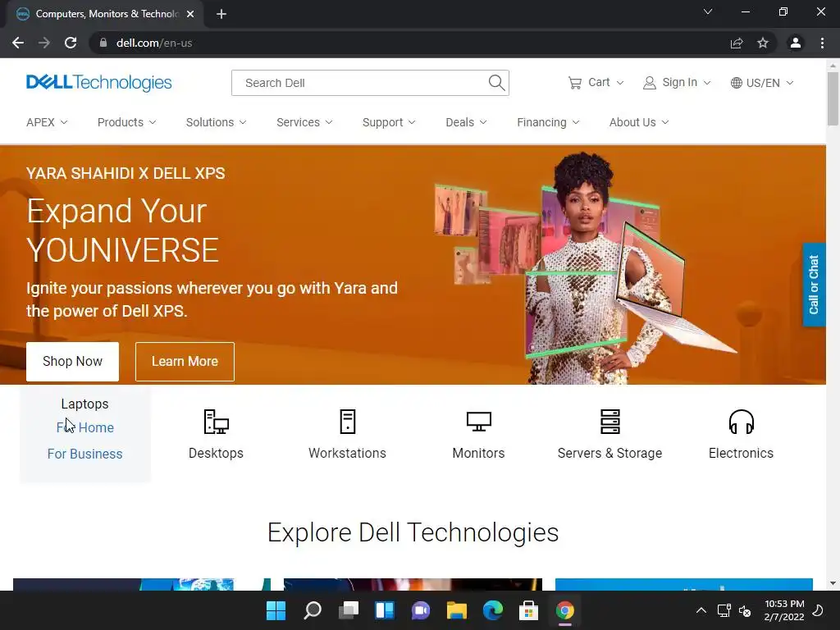840x630 pixels.
Task: Select Laptops For Home link
Action: pyautogui.click(x=85, y=427)
